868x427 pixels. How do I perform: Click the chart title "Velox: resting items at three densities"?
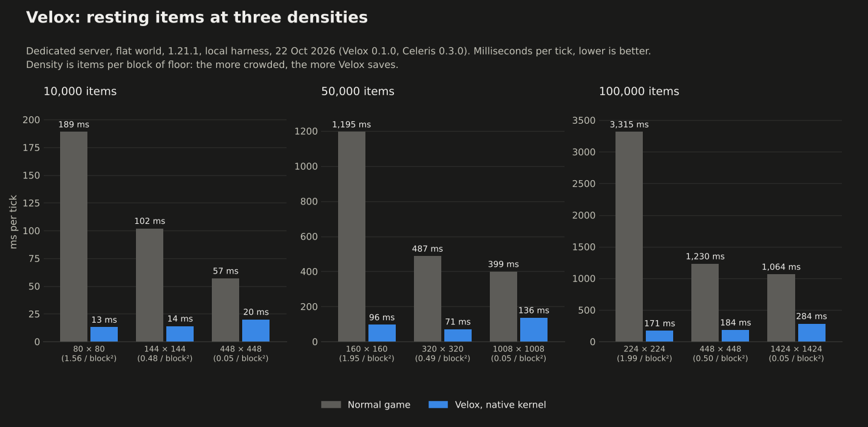pyautogui.click(x=197, y=18)
